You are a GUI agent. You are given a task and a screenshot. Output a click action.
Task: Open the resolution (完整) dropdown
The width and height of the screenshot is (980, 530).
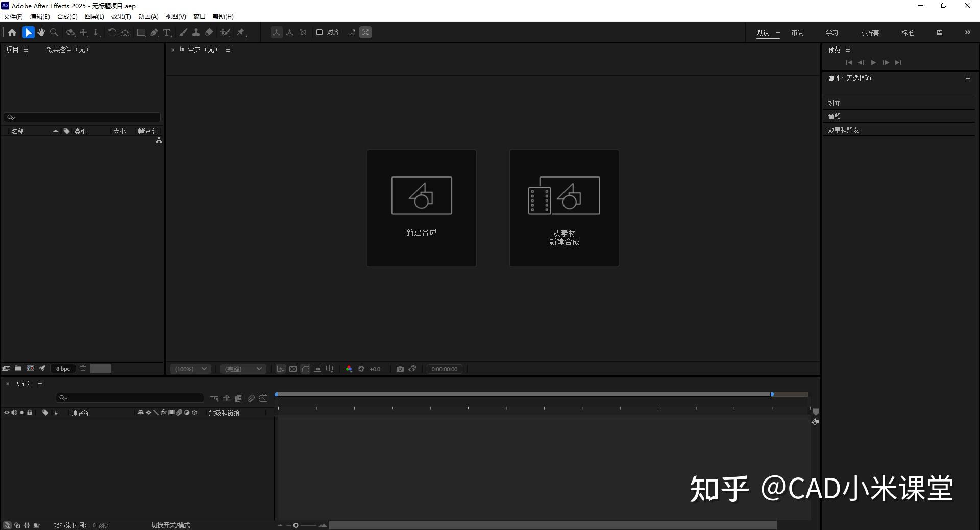(x=243, y=369)
